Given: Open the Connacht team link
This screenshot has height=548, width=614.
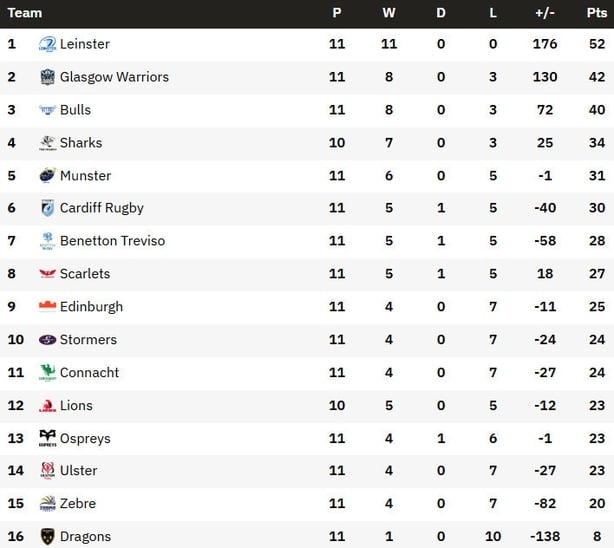Looking at the screenshot, I should pos(89,373).
